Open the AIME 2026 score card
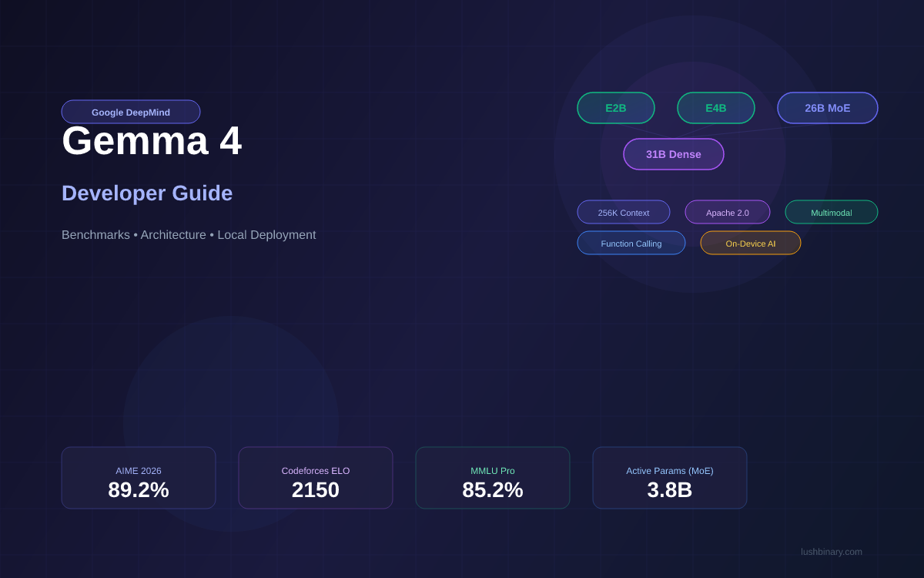The height and width of the screenshot is (578, 924). click(x=139, y=478)
